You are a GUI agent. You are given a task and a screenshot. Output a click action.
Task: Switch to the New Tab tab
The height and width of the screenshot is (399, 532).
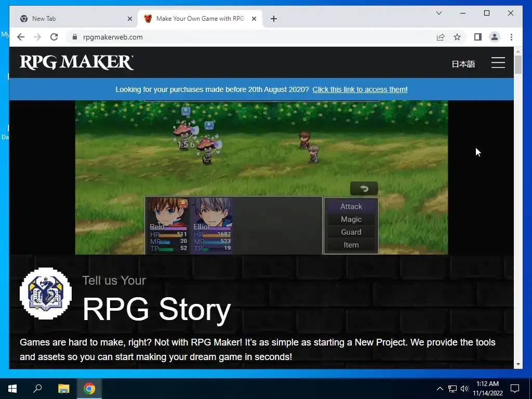tap(74, 19)
